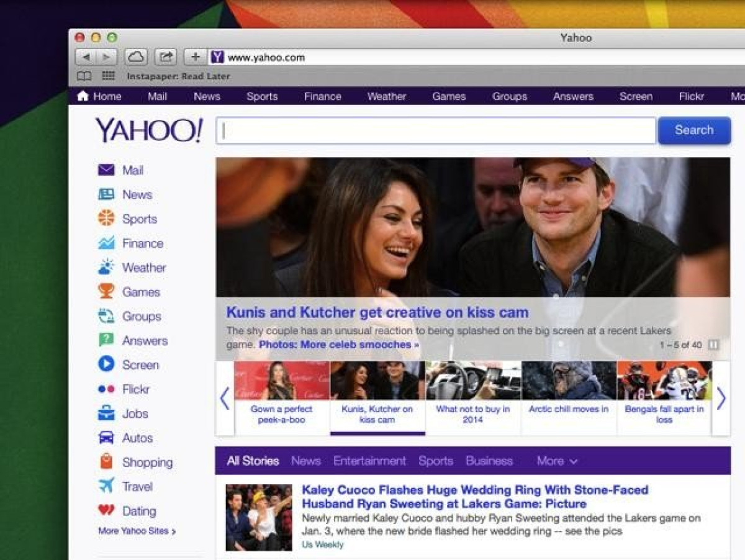The height and width of the screenshot is (560, 745).
Task: Click the Mail envelope icon in sidebar
Action: (x=106, y=170)
